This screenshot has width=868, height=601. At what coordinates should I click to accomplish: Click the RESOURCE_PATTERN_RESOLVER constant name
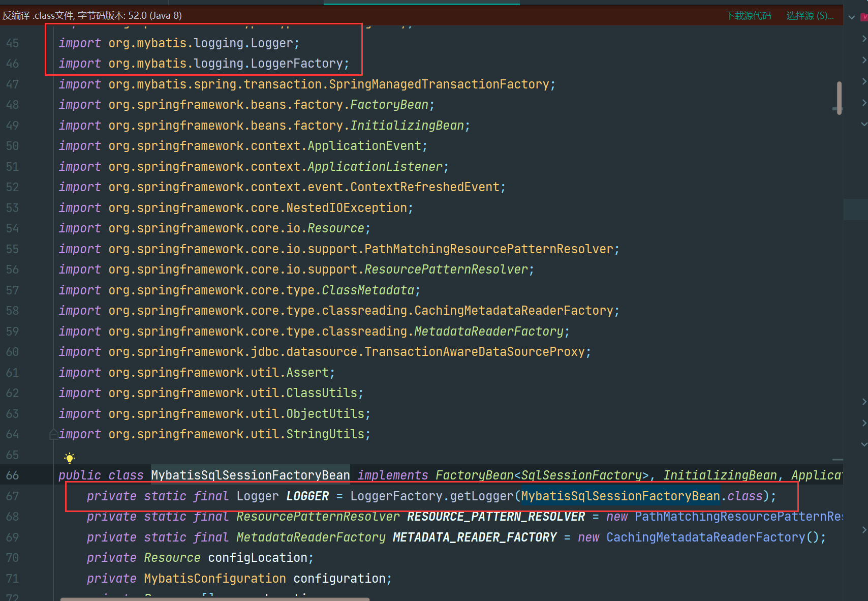pyautogui.click(x=495, y=517)
